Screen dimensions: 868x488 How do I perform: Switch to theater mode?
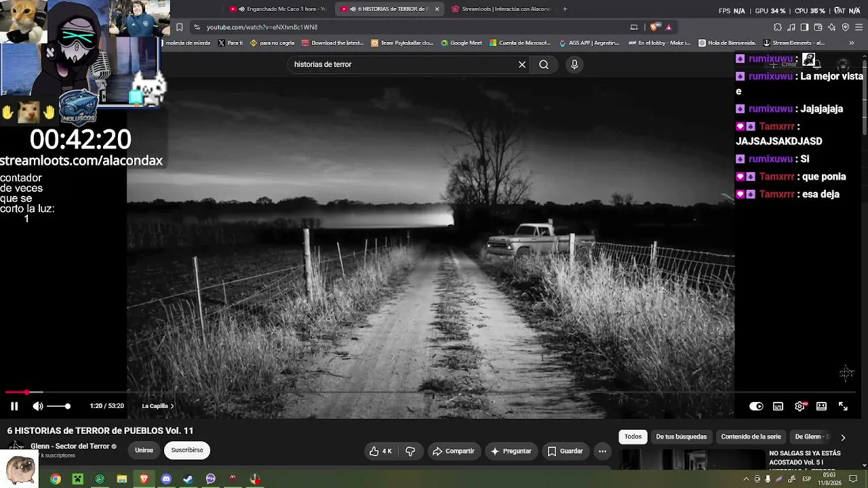821,406
